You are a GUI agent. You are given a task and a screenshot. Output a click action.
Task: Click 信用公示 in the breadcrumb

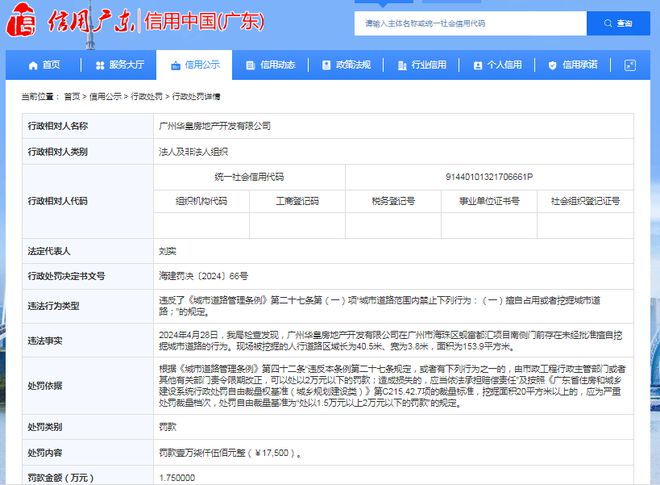pos(105,96)
